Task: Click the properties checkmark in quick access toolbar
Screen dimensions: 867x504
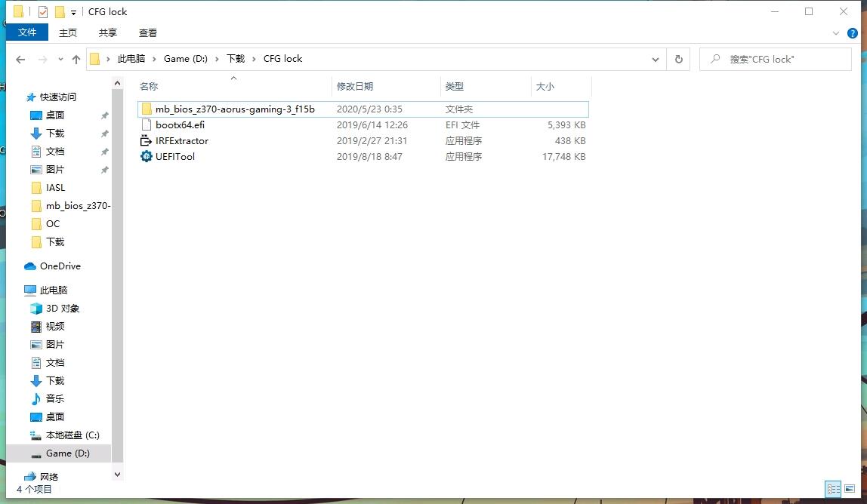Action: (43, 11)
